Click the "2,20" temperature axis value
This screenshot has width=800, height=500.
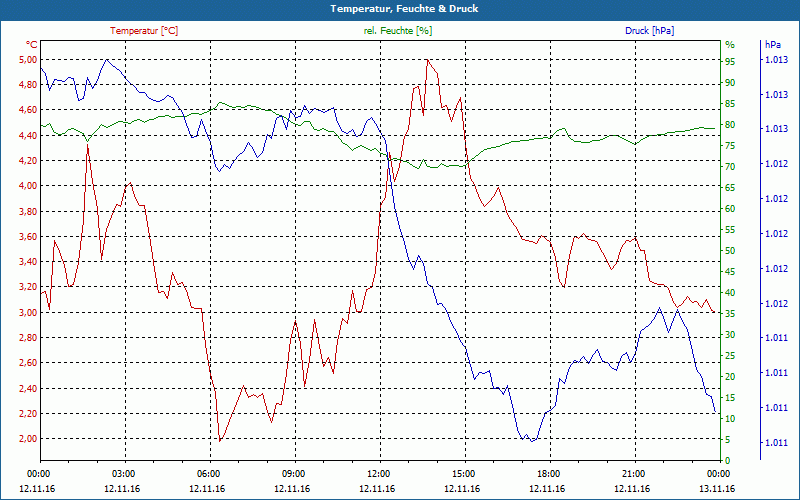point(28,414)
